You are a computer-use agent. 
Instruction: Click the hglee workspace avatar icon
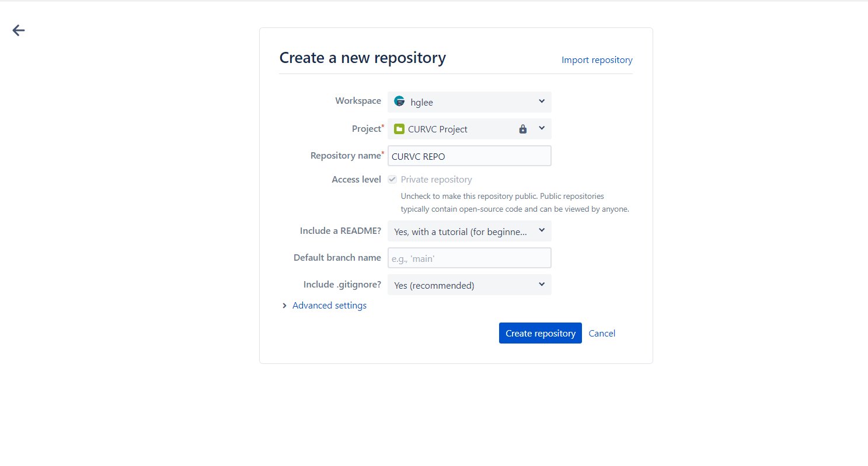point(399,101)
